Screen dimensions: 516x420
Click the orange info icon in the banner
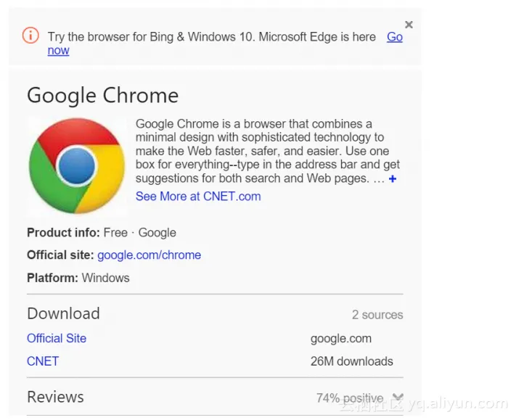(30, 35)
